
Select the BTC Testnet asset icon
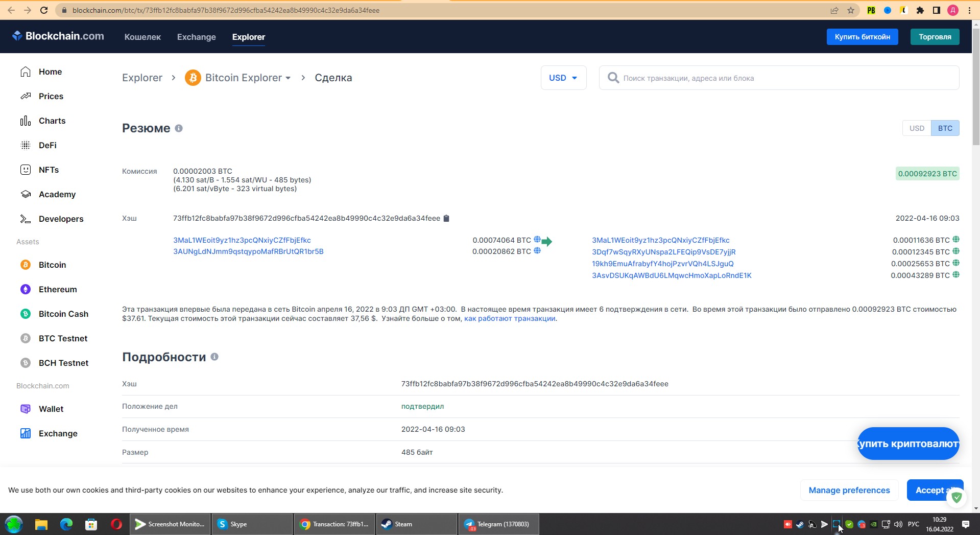pos(26,338)
